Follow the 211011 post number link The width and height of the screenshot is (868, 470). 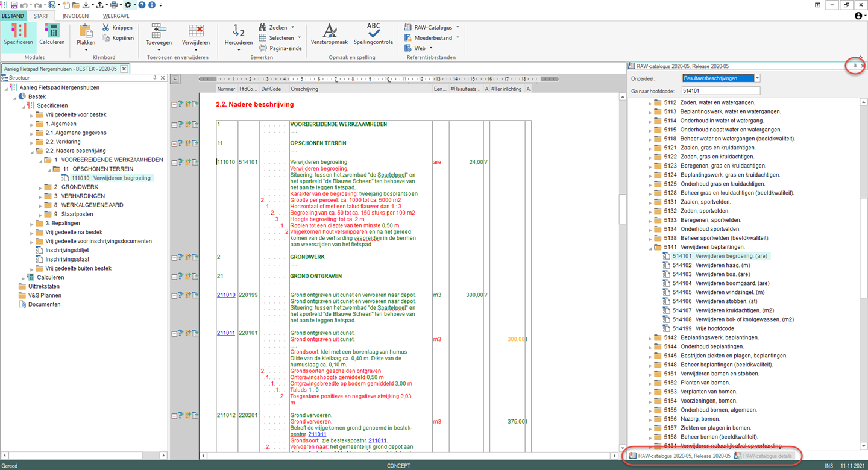[226, 333]
